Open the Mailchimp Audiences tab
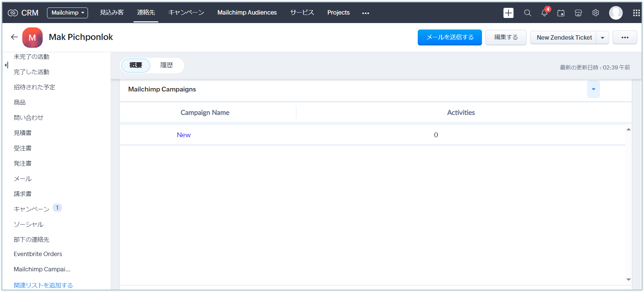644x292 pixels. coord(247,13)
